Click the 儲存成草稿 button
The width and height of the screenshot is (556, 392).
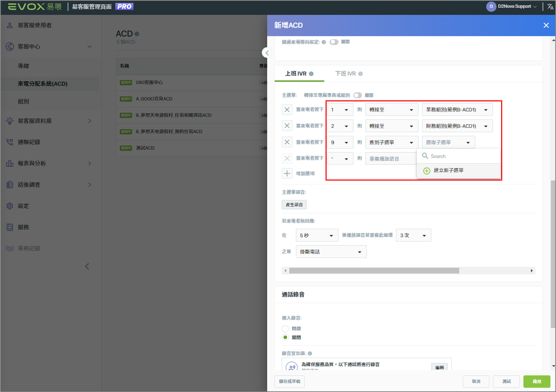tap(289, 381)
